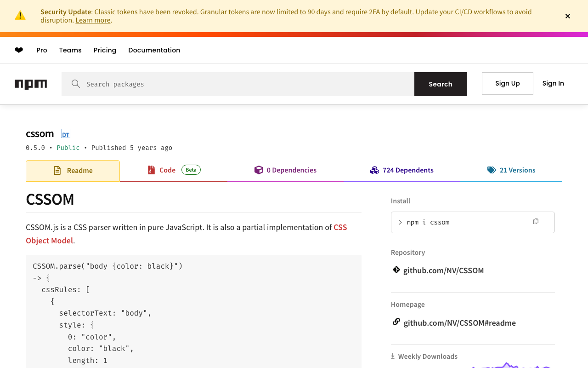Open the github.com/NV/CSSOM repository link
The image size is (588, 368).
pyautogui.click(x=443, y=270)
